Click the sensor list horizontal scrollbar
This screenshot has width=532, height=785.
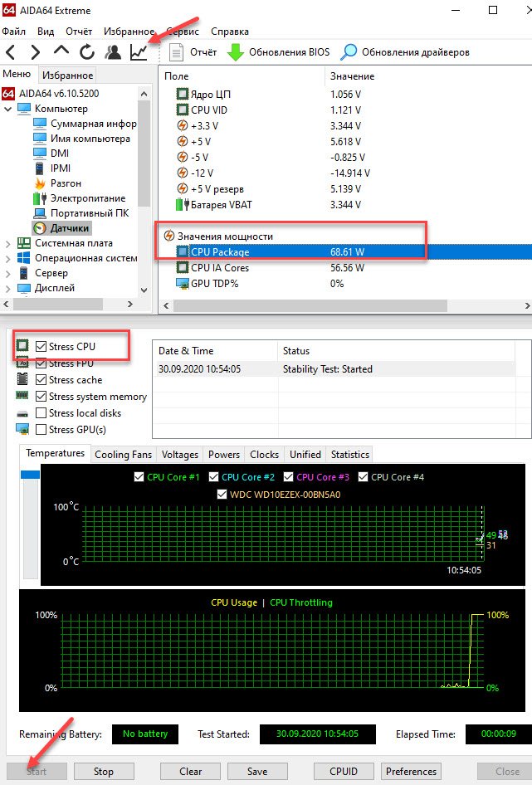click(x=310, y=305)
